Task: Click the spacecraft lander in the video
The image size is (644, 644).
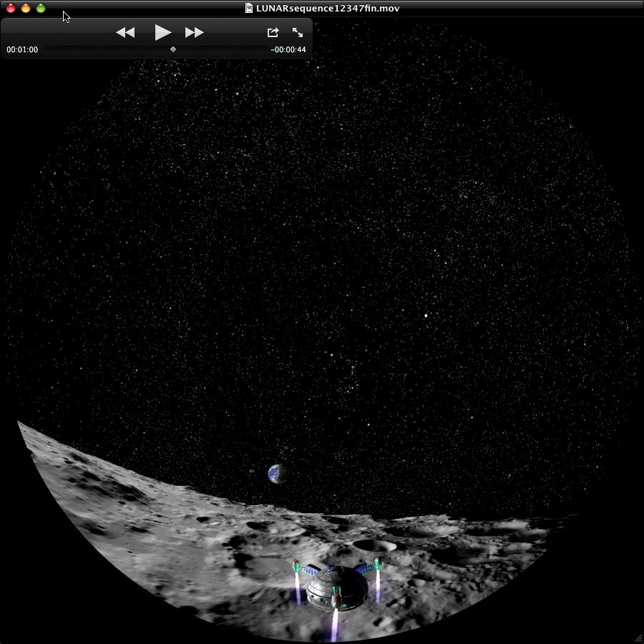Action: 337,587
